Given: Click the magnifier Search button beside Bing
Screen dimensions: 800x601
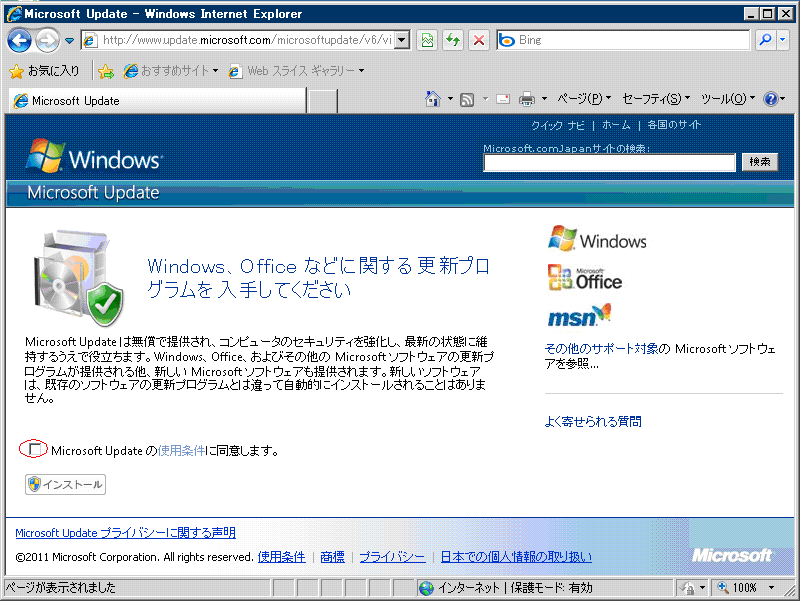Looking at the screenshot, I should tap(765, 40).
